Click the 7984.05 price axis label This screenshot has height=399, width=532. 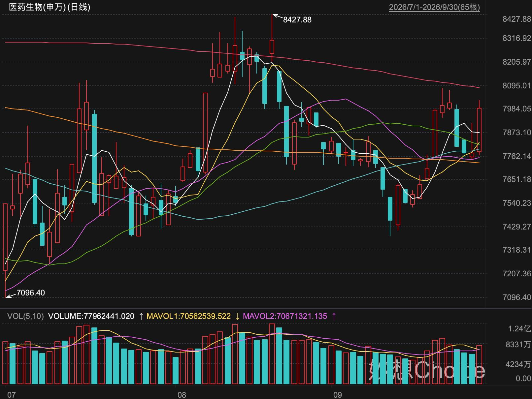click(517, 109)
